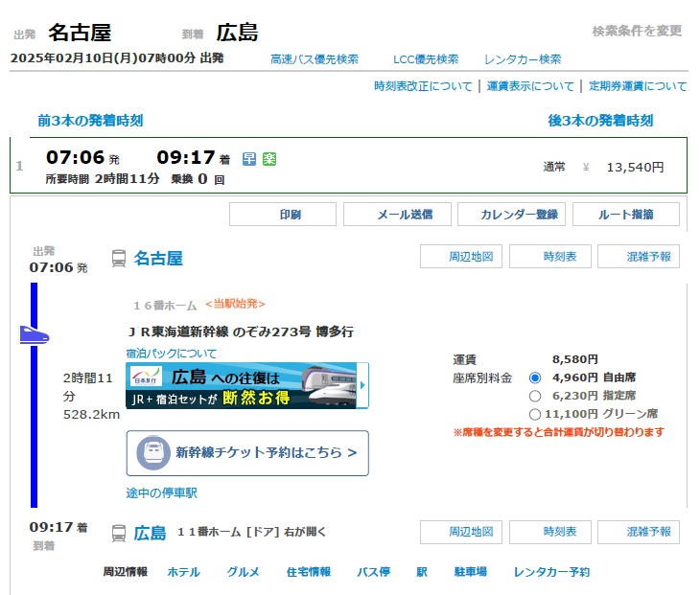The height and width of the screenshot is (595, 700).
Task: Click the 印刷 print button
Action: 283,215
